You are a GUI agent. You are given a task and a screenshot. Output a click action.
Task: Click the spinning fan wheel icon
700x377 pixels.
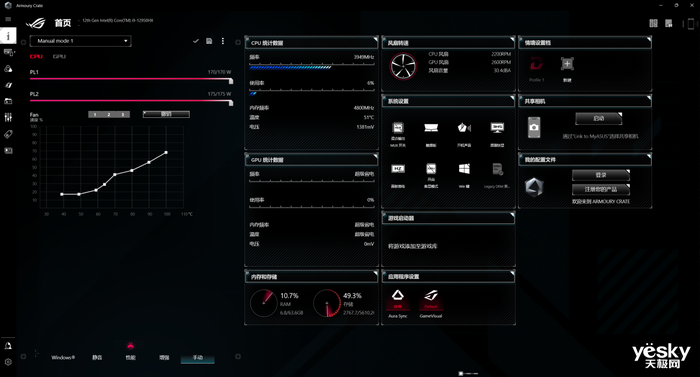tap(403, 66)
